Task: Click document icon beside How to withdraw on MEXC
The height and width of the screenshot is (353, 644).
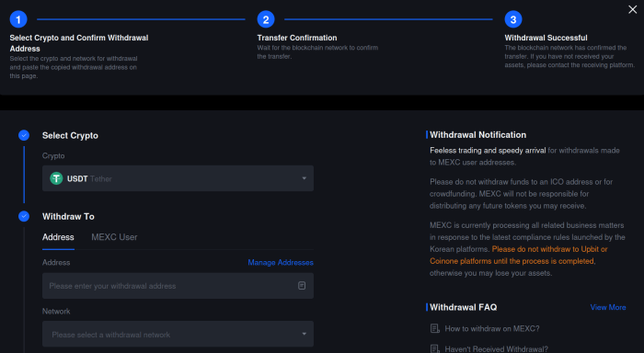Action: pyautogui.click(x=434, y=328)
